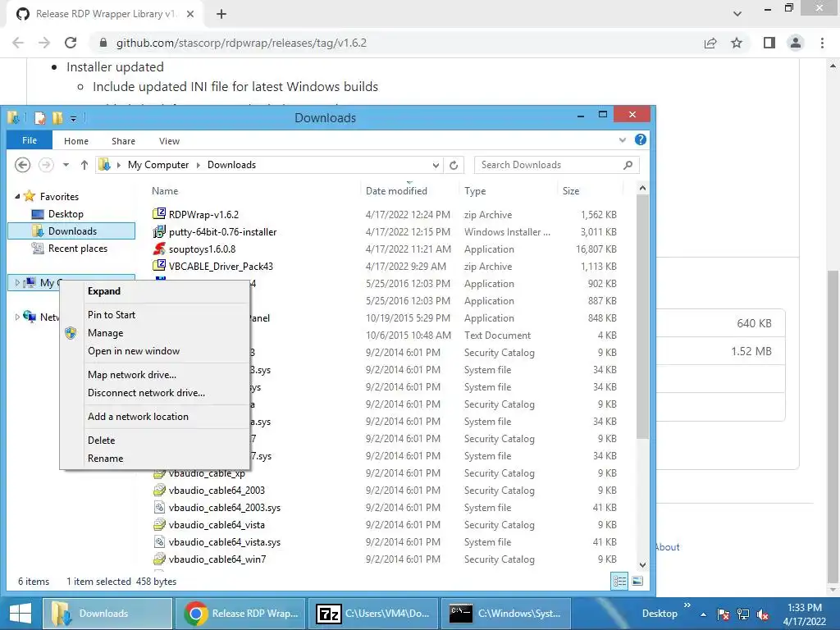The image size is (840, 630).
Task: Choose Delete from the context menu
Action: 155,440
